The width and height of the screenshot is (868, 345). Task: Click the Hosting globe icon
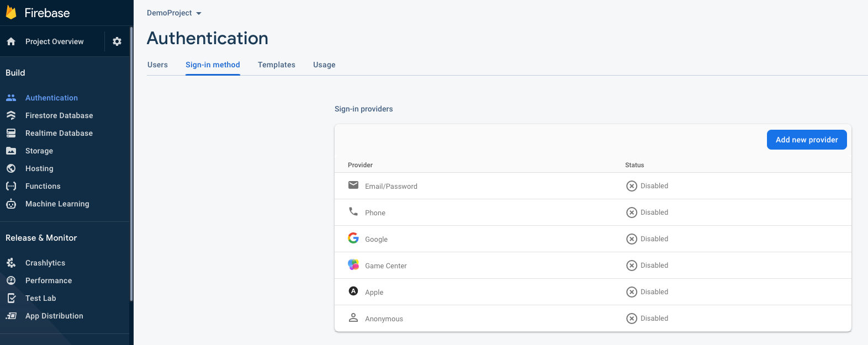click(11, 168)
